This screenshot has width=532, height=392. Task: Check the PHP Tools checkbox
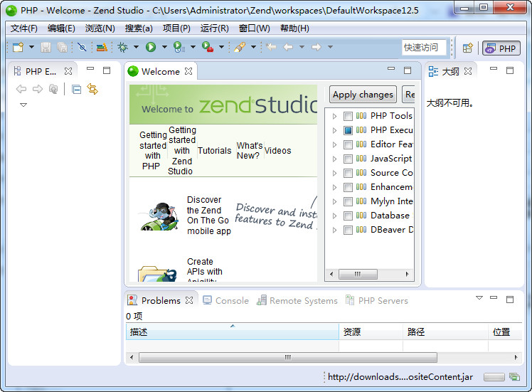348,117
